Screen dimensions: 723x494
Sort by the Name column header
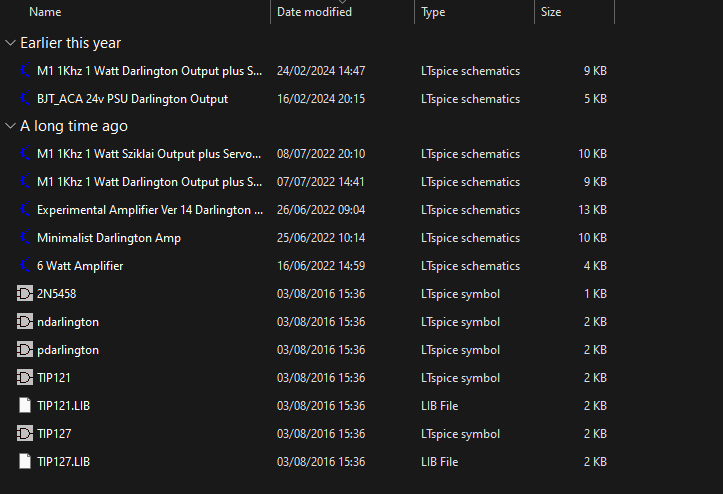pos(45,12)
